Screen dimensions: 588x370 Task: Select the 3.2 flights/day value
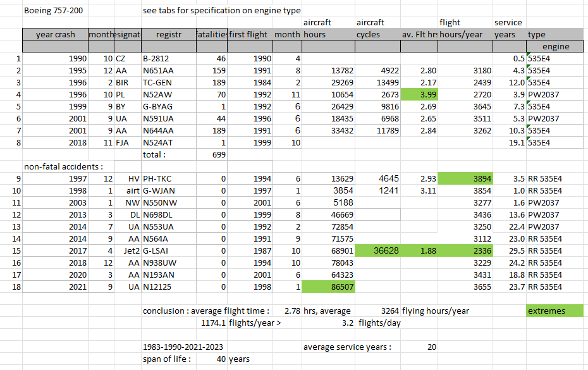point(328,323)
